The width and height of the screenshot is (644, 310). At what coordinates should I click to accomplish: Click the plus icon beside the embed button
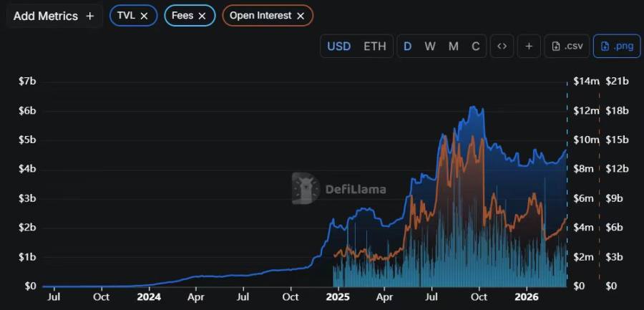tap(529, 46)
